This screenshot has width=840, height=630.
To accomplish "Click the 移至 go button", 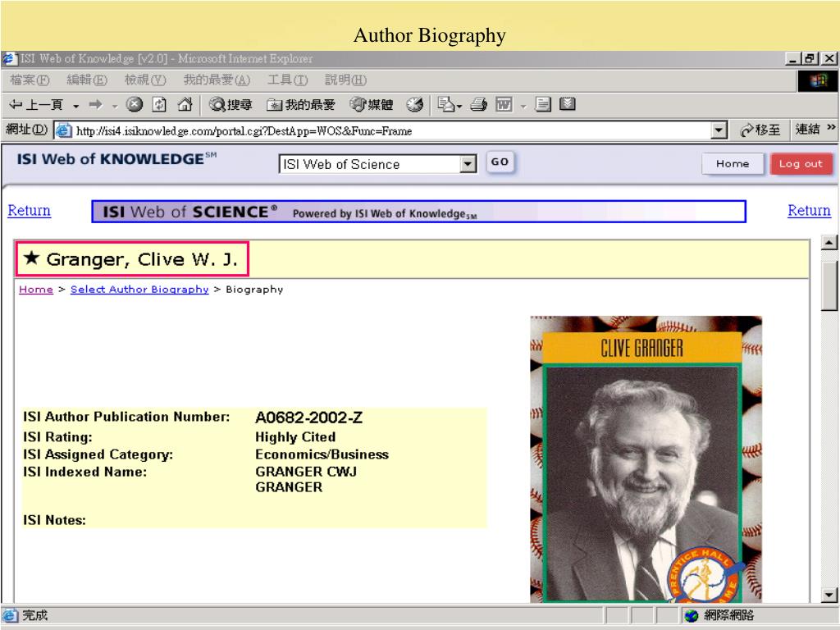I will (760, 130).
